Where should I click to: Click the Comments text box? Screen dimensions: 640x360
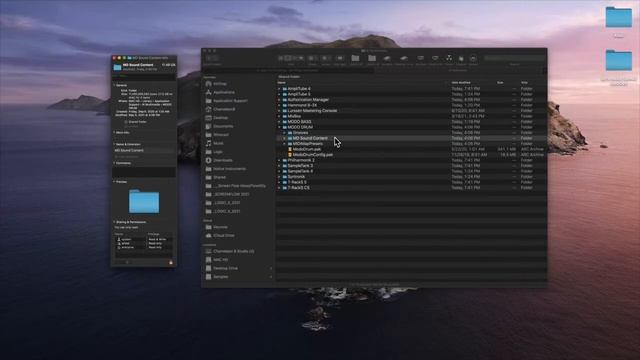click(144, 172)
